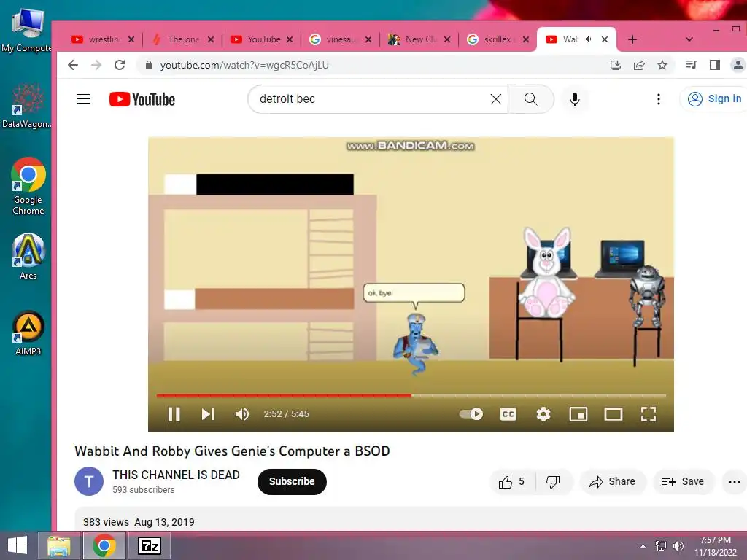Open network tray icon
Image resolution: width=747 pixels, height=560 pixels.
[661, 546]
